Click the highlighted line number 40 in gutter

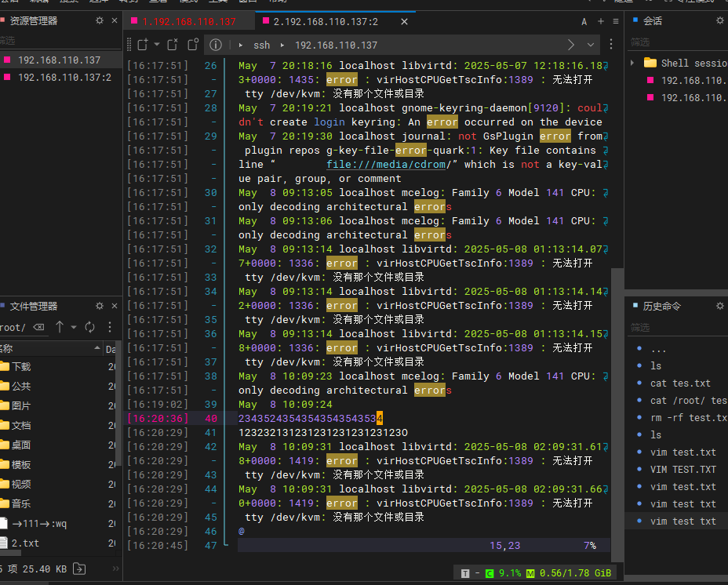pyautogui.click(x=211, y=418)
